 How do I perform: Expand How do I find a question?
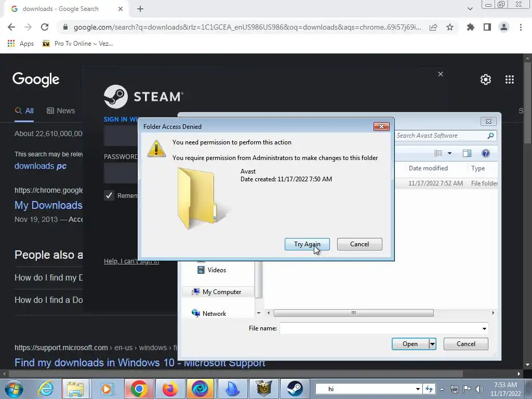tap(48, 300)
